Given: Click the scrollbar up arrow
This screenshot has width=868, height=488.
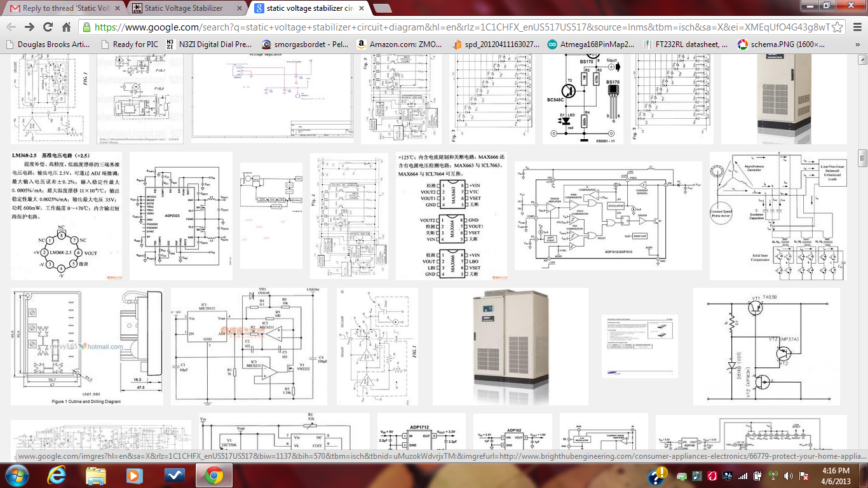Looking at the screenshot, I should 862,59.
